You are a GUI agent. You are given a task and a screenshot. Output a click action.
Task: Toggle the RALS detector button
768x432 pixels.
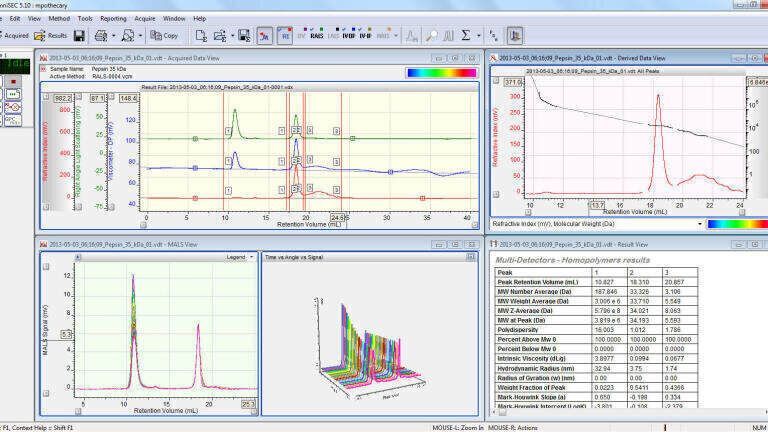pos(316,35)
